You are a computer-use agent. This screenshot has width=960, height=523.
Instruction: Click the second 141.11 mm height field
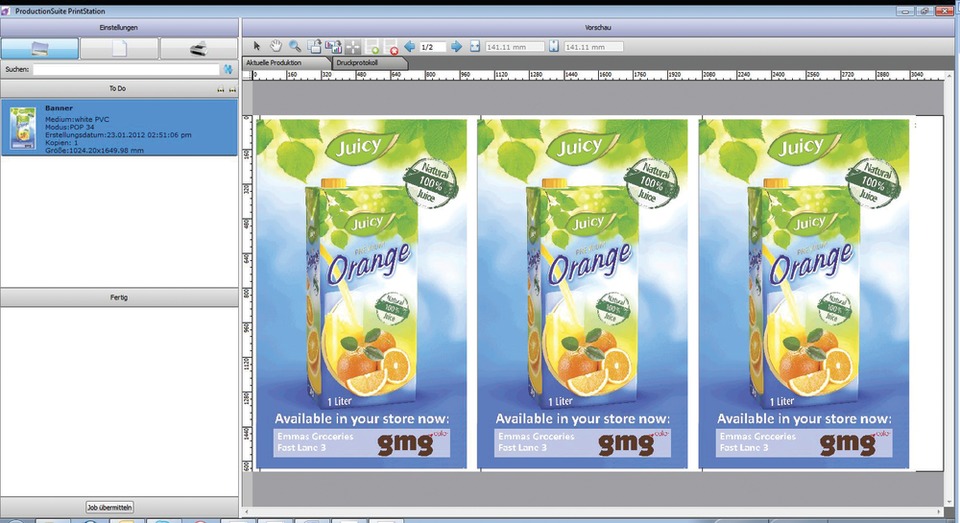click(x=593, y=47)
